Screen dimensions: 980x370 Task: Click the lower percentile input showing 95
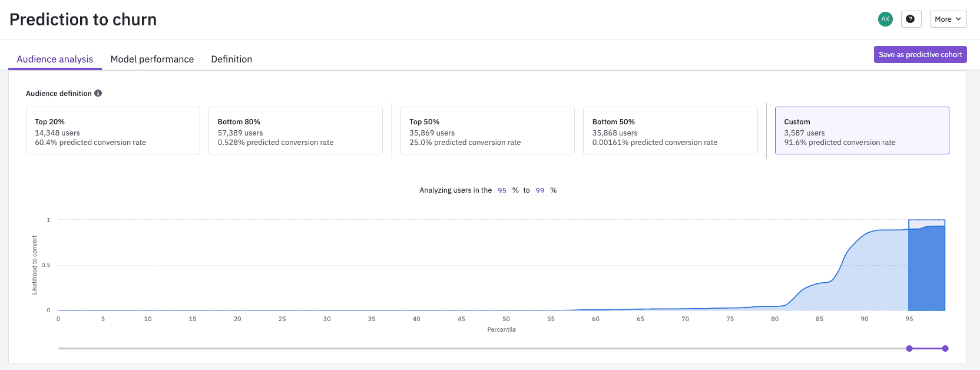tap(502, 191)
